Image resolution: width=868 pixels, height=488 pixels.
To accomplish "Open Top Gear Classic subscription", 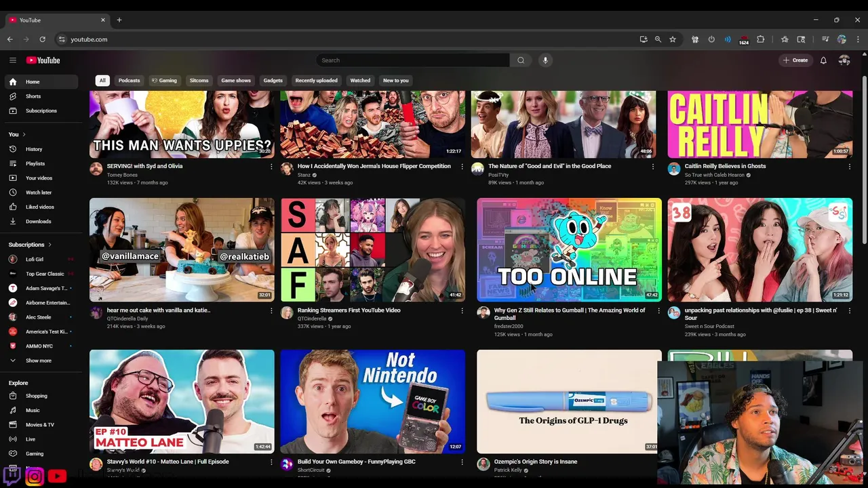I will coord(41,274).
